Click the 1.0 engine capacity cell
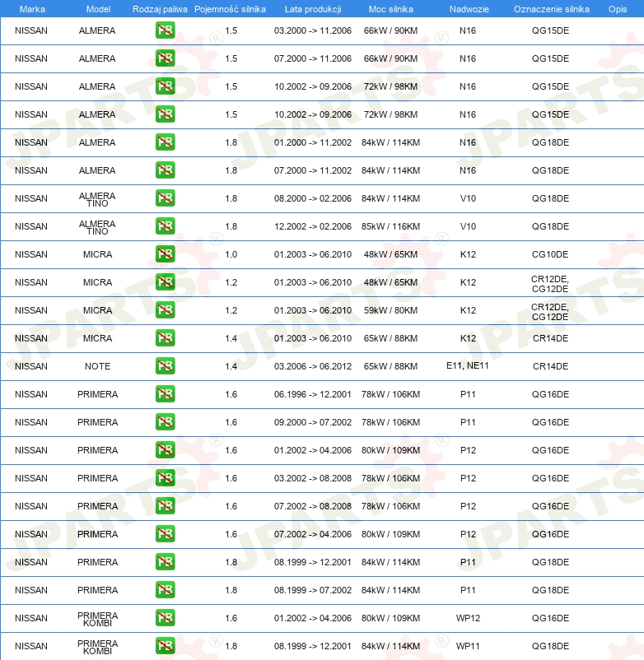Image resolution: width=644 pixels, height=660 pixels. pyautogui.click(x=231, y=254)
